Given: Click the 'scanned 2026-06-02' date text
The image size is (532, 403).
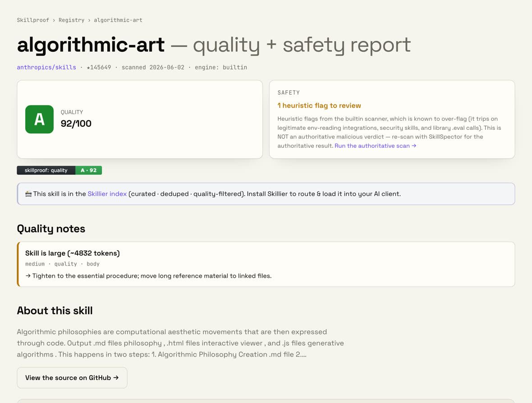Looking at the screenshot, I should pos(153,67).
